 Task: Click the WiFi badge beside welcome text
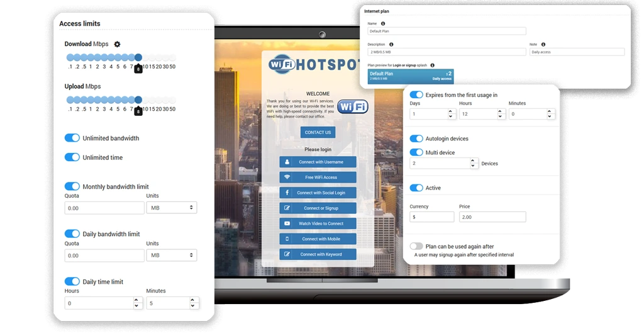[353, 106]
